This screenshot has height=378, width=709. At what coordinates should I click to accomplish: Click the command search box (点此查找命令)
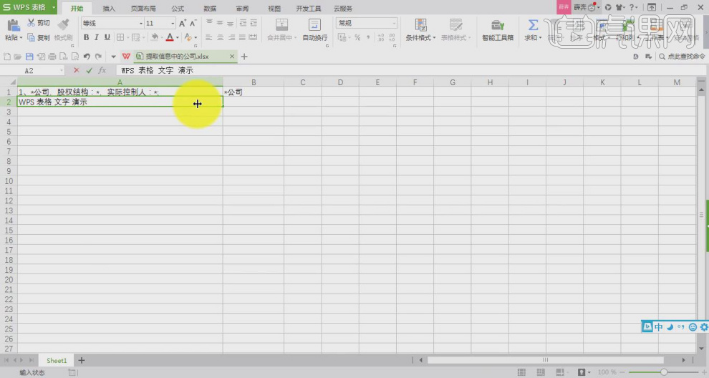(682, 57)
